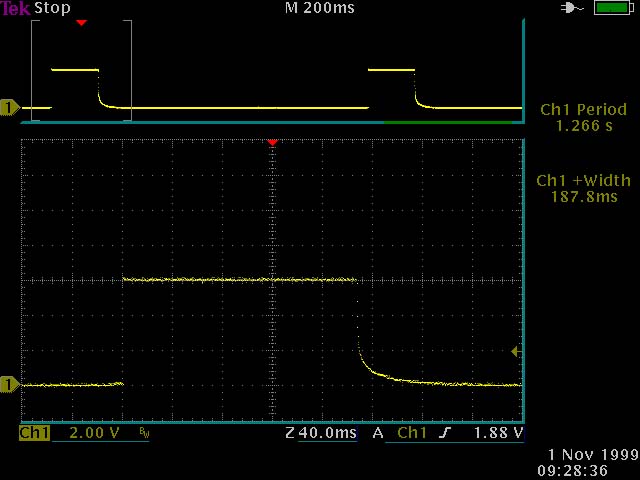The width and height of the screenshot is (640, 480).
Task: Open the Z 40.0ms zoom timebase setting
Action: pos(320,433)
